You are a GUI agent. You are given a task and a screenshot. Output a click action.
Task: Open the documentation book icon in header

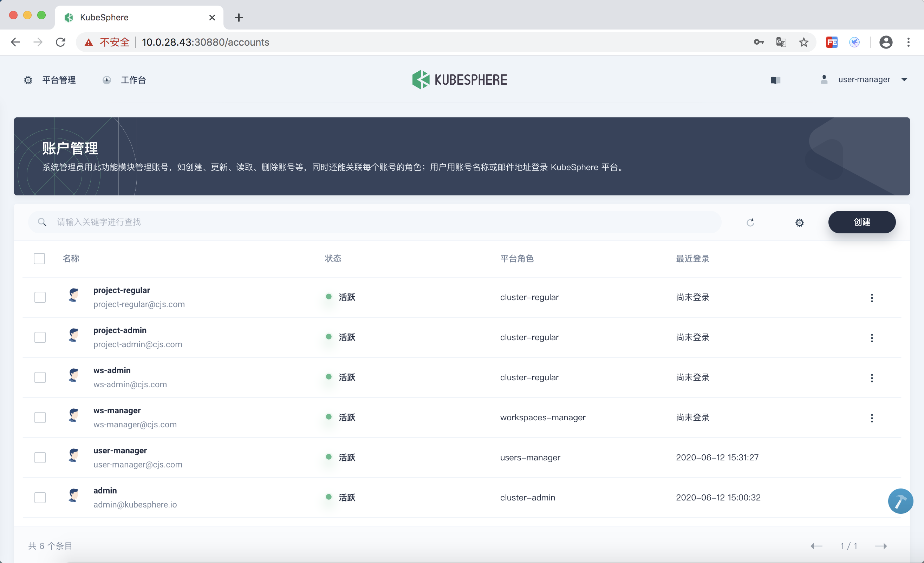pos(775,80)
